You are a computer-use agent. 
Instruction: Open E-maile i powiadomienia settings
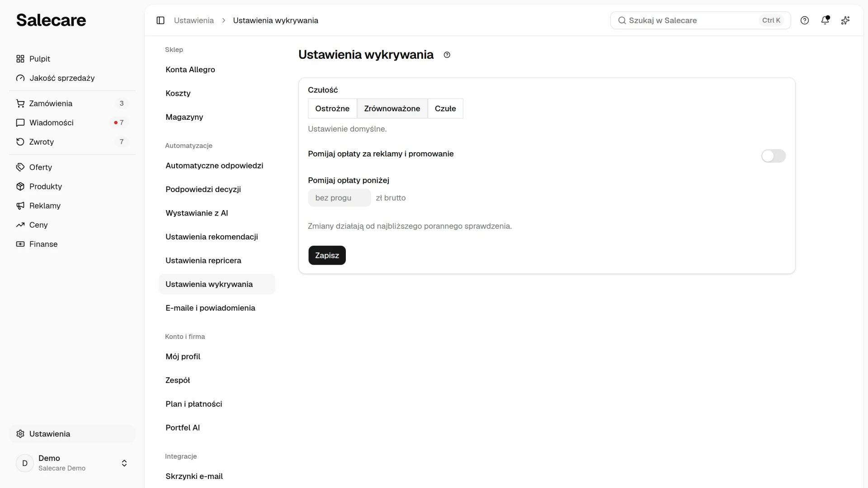coord(217,308)
